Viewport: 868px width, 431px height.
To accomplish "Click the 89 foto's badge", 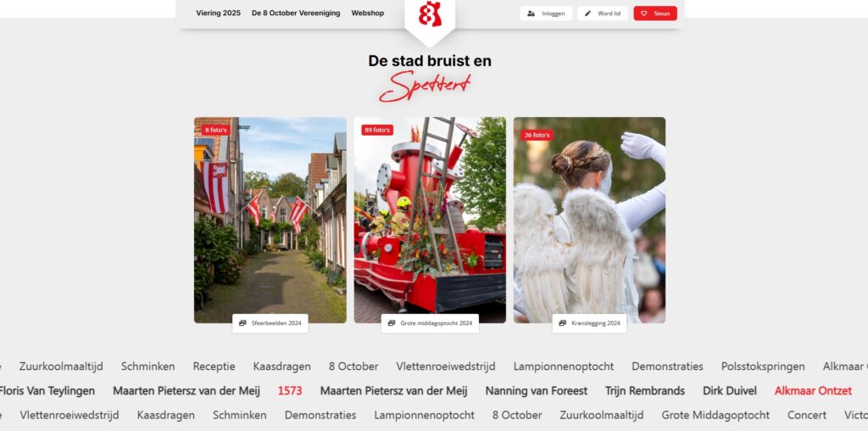I will point(377,130).
